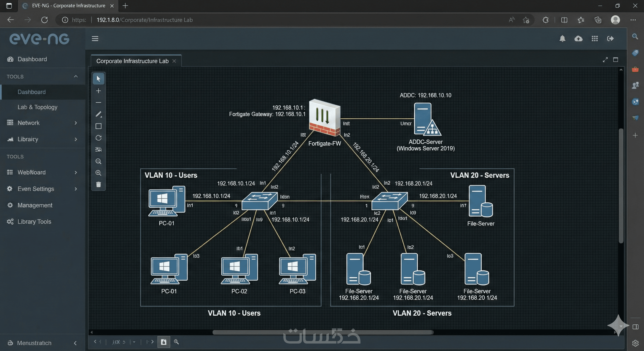This screenshot has width=644, height=351.
Task: Open Lab & Topology menu item
Action: (x=38, y=107)
